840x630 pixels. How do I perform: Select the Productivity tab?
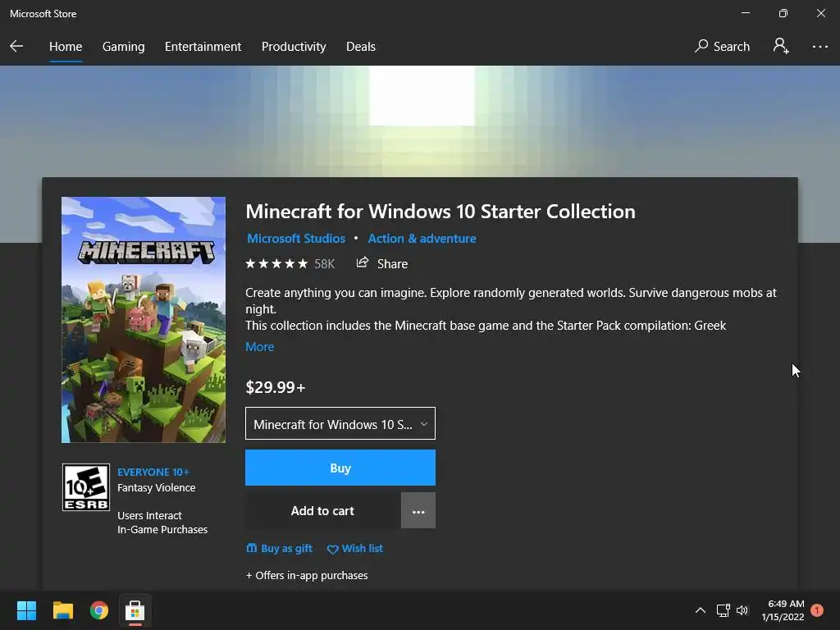click(x=294, y=47)
